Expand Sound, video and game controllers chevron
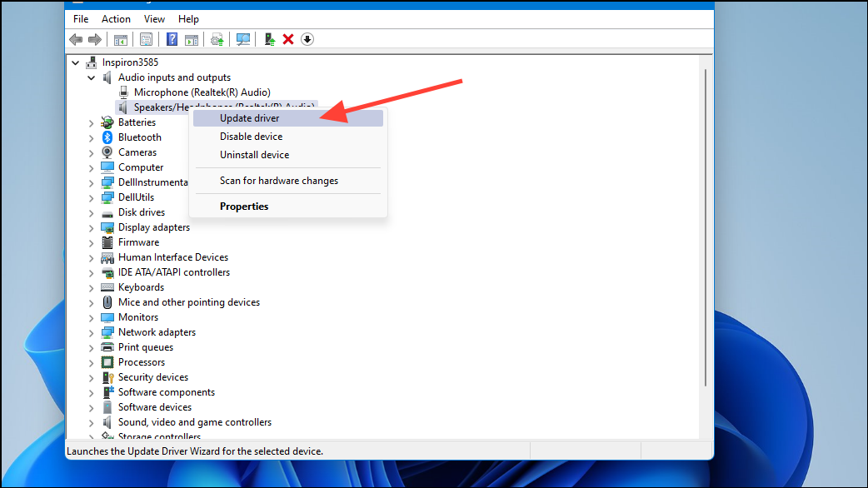This screenshot has width=868, height=488. tap(92, 423)
